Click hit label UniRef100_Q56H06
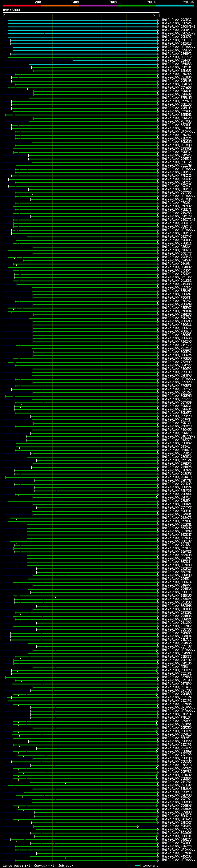 pyautogui.click(x=177, y=806)
